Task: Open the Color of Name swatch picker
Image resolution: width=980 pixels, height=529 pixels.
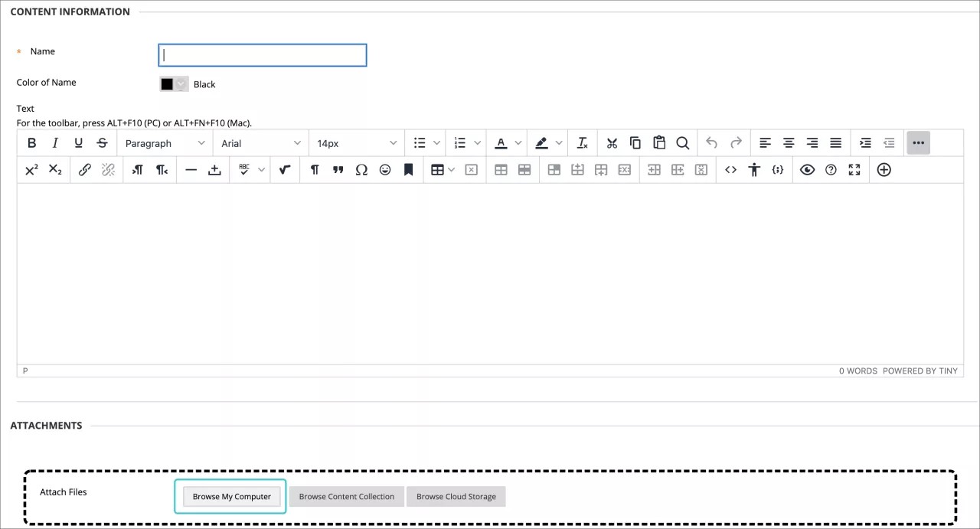Action: [173, 83]
